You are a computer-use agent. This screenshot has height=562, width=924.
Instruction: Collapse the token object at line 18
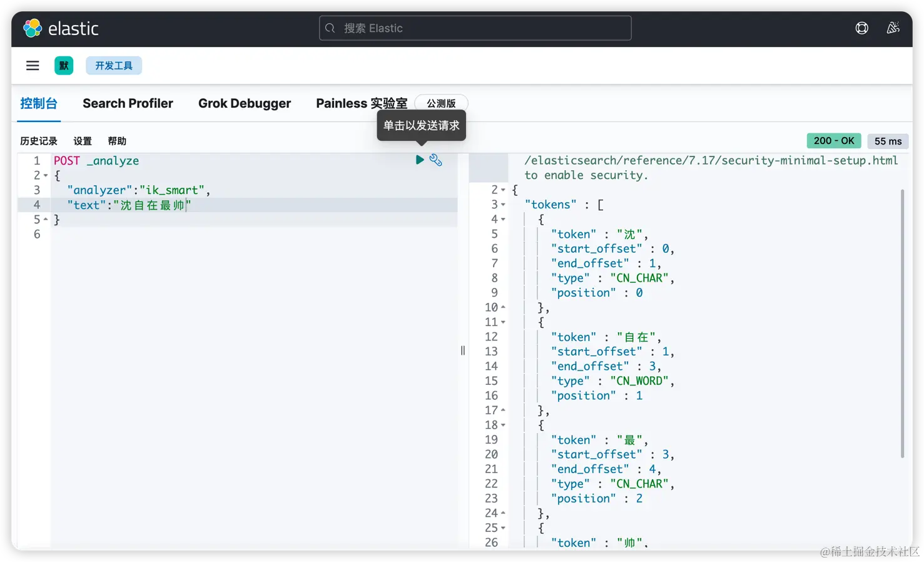coord(503,425)
